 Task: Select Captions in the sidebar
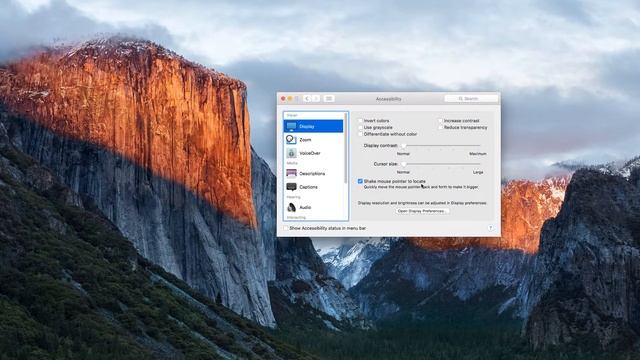point(313,187)
